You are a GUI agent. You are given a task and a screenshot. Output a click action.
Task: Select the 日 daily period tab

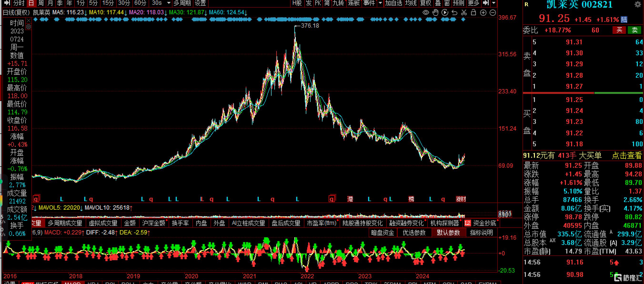(x=31, y=3)
